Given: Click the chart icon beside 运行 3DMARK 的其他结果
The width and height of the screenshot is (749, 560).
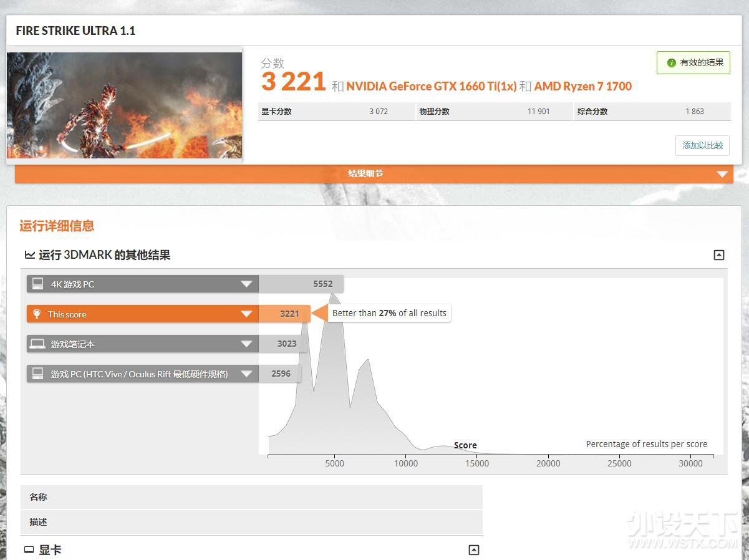Looking at the screenshot, I should click(29, 254).
